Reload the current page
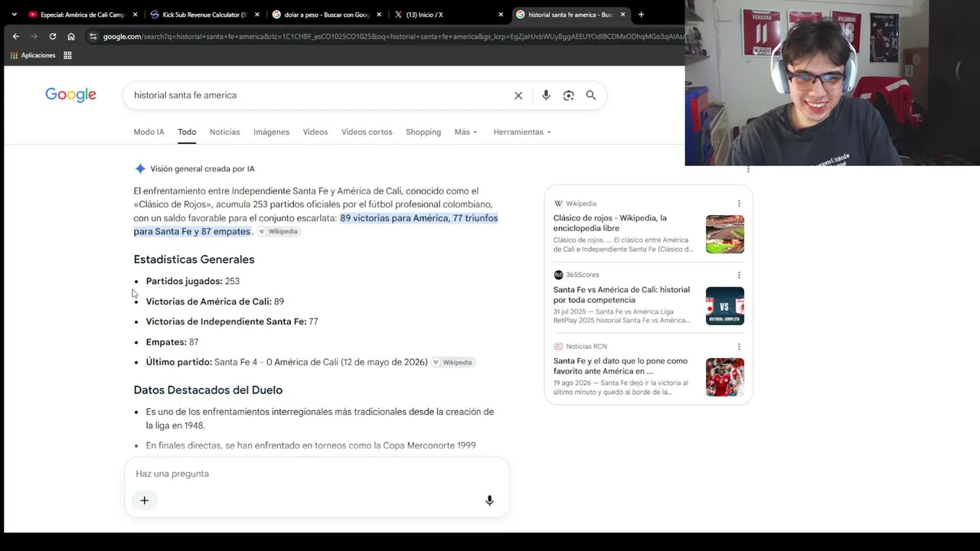Screen dimensions: 980x551 click(x=53, y=36)
